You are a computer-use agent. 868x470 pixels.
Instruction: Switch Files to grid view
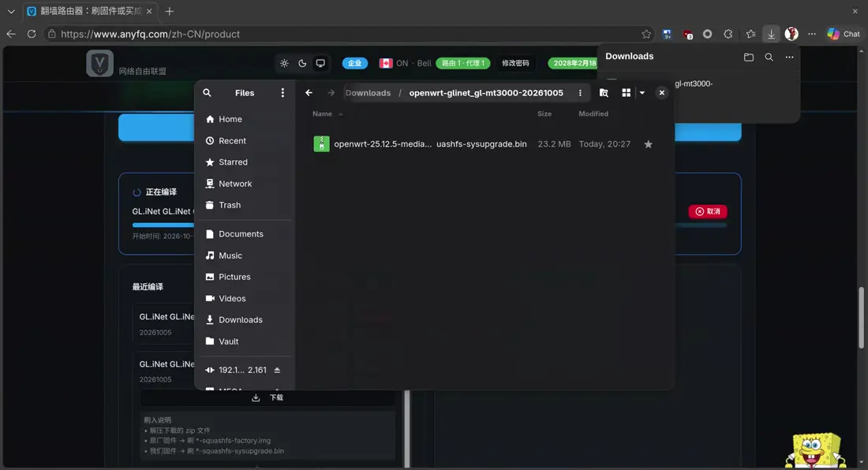coord(626,93)
